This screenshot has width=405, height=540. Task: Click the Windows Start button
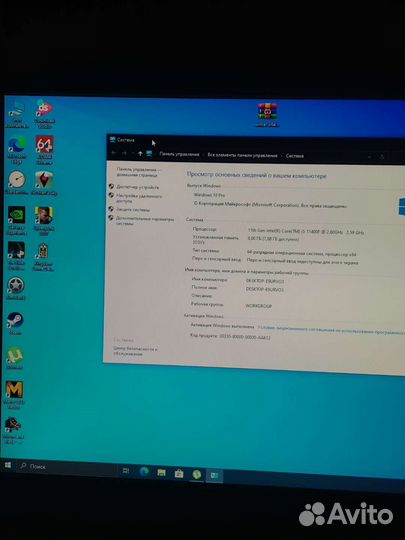(x=8, y=465)
